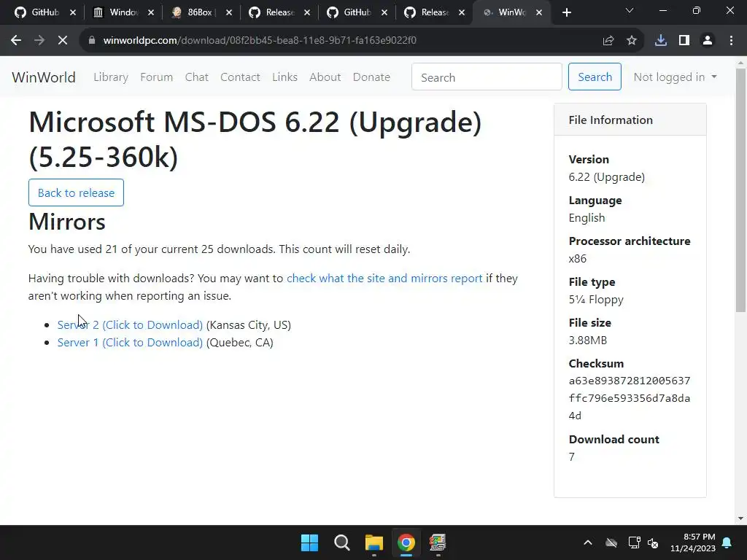This screenshot has width=747, height=560.
Task: Open a new browser tab
Action: [566, 13]
